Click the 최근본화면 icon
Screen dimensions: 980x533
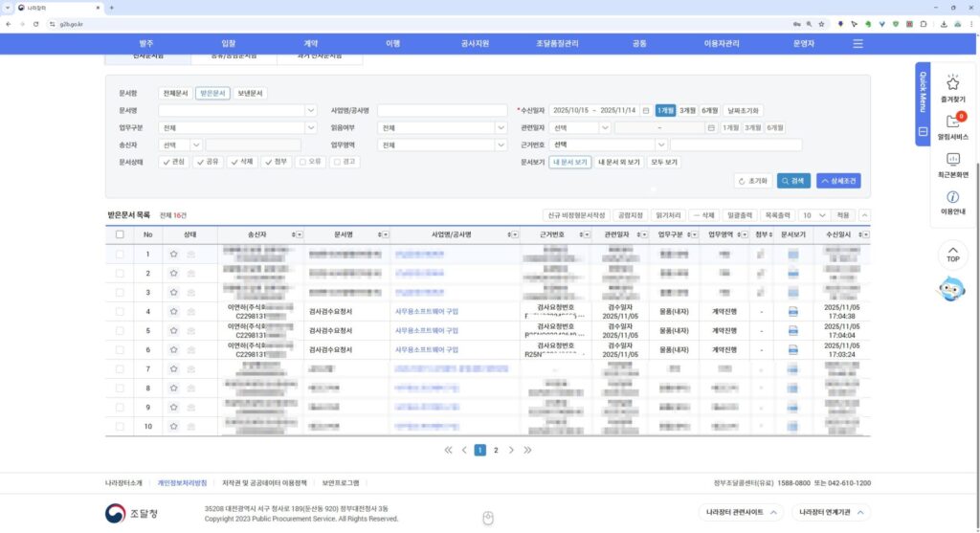point(952,160)
